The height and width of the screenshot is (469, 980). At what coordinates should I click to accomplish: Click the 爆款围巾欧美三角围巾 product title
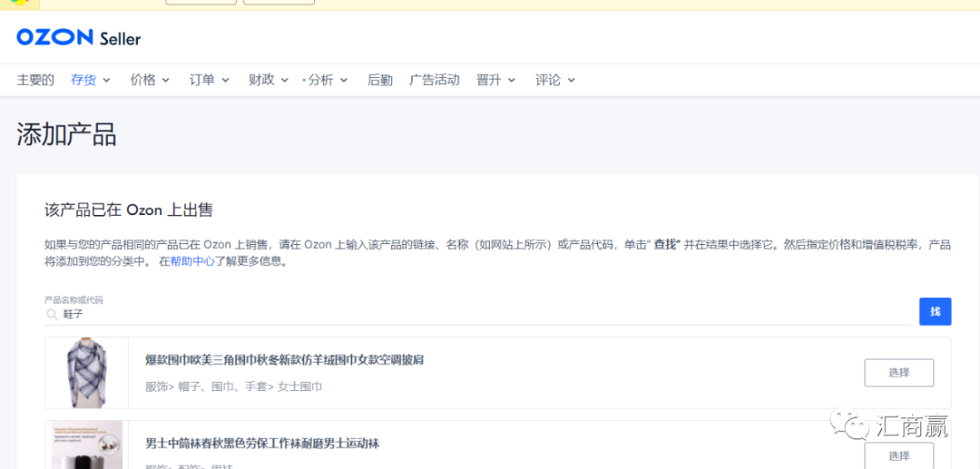285,360
